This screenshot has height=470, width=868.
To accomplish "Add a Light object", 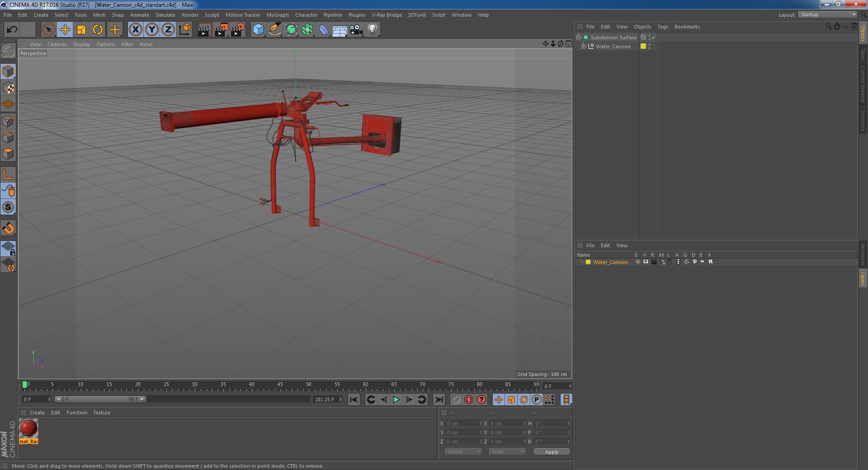I will pyautogui.click(x=373, y=30).
